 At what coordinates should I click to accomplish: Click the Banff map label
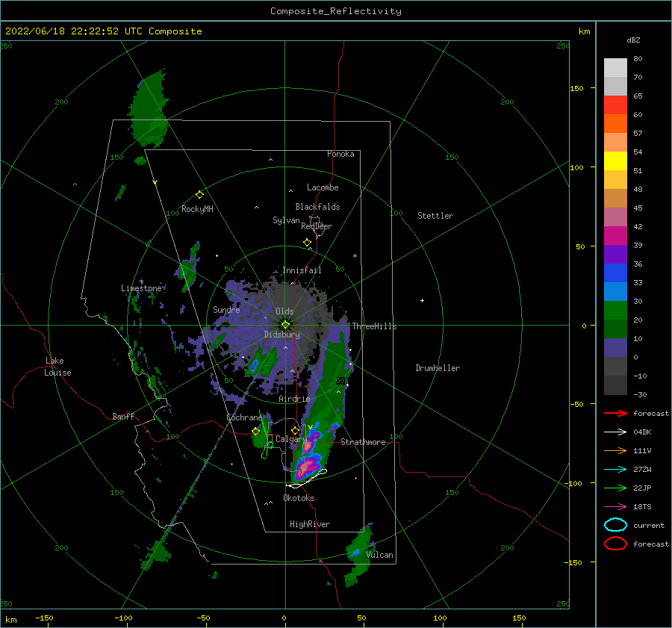(x=123, y=416)
